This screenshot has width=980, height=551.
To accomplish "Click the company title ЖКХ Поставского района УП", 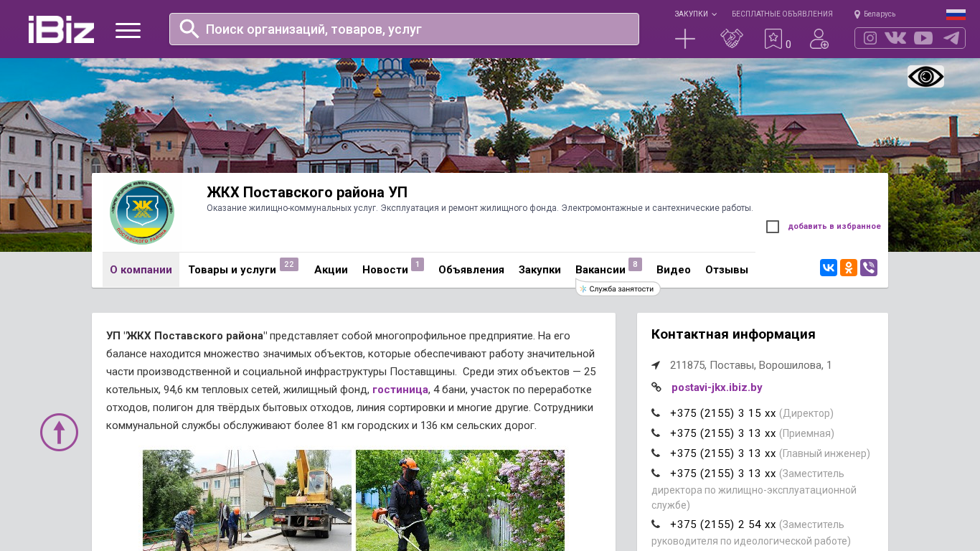I will [307, 192].
